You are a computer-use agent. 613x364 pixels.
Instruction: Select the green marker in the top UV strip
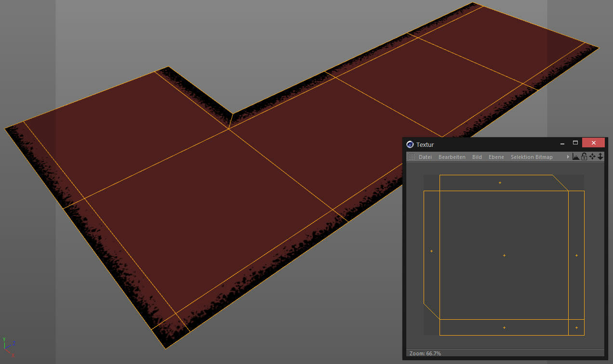pos(500,182)
